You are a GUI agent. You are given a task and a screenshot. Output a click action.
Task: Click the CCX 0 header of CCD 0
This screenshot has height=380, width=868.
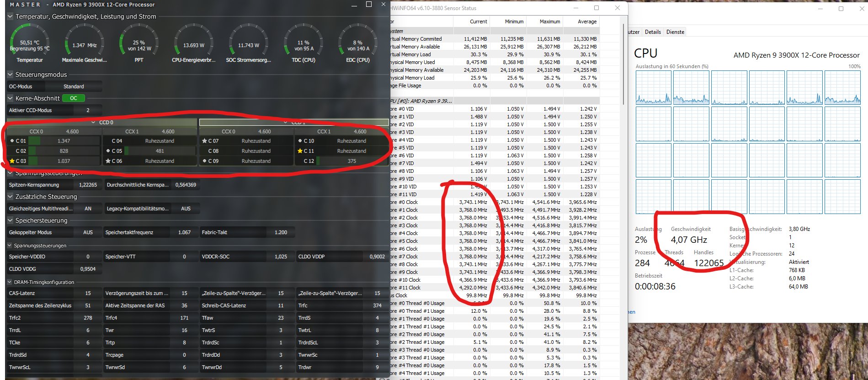point(54,132)
